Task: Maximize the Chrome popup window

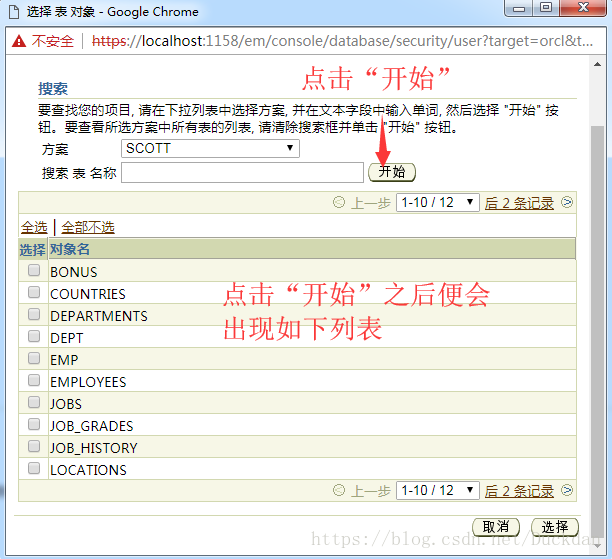Action: click(546, 8)
